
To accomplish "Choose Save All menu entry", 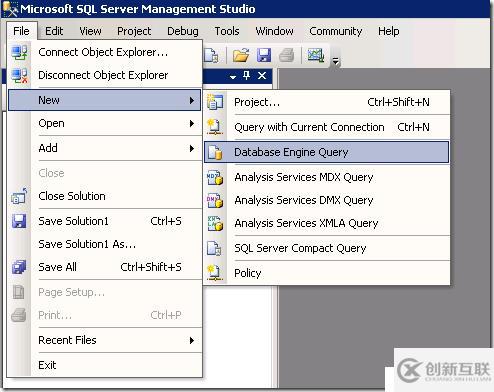I will (x=105, y=267).
